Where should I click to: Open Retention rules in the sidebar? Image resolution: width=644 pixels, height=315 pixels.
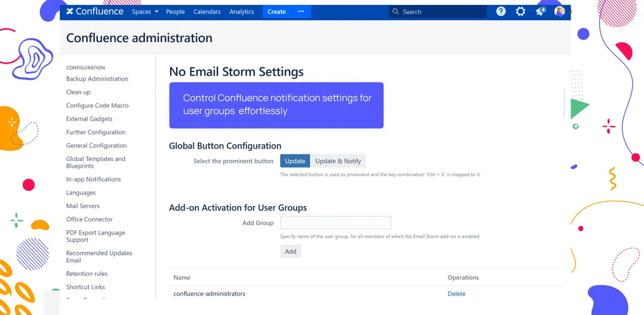(x=87, y=274)
